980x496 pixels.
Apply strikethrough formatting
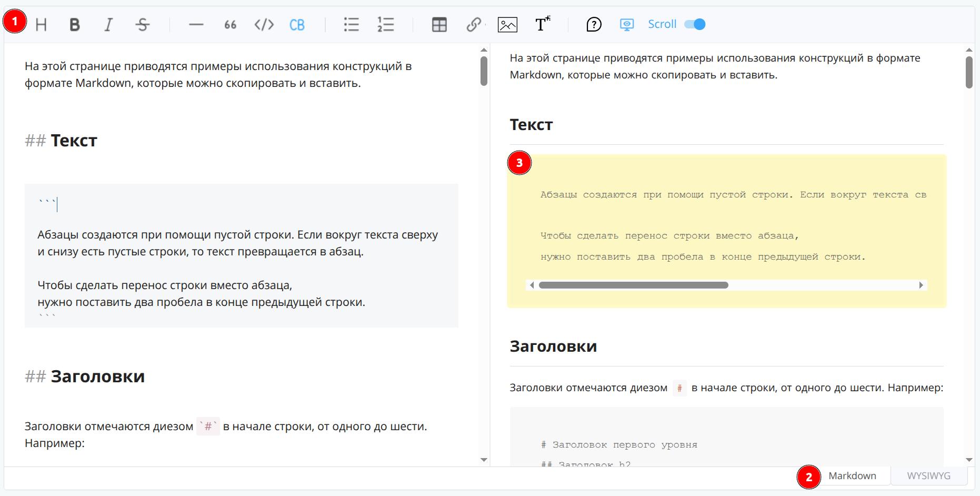tap(142, 25)
